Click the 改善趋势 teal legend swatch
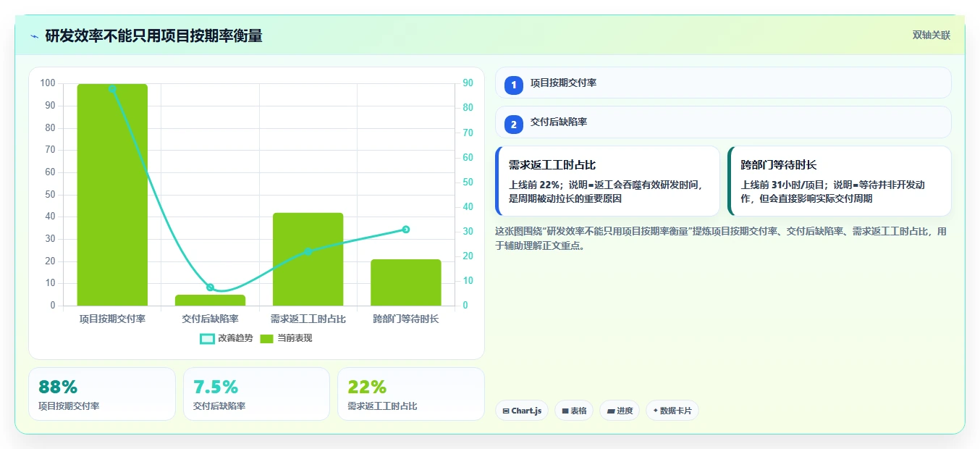Screen dimensions: 980x449 point(207,338)
